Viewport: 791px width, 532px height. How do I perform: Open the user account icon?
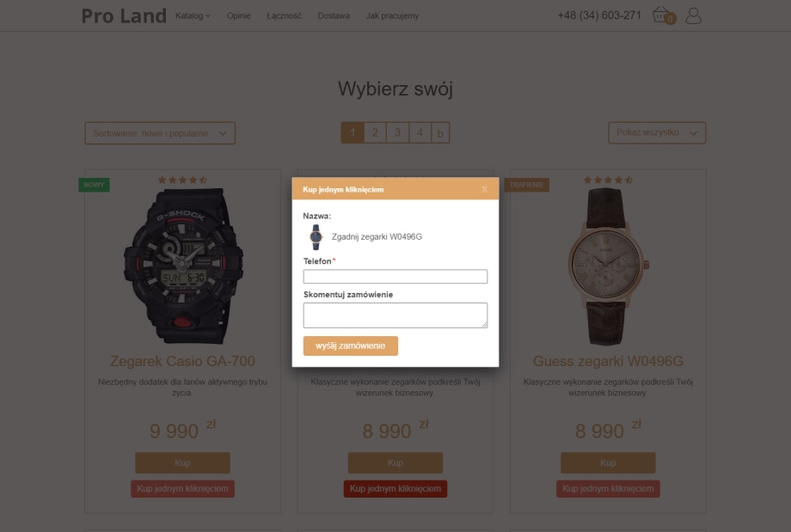tap(694, 15)
